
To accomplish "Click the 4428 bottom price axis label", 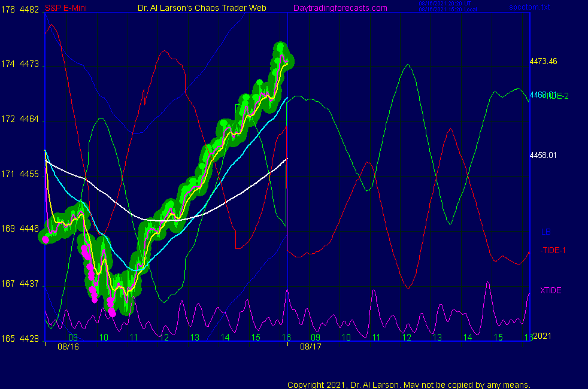I will (x=30, y=339).
